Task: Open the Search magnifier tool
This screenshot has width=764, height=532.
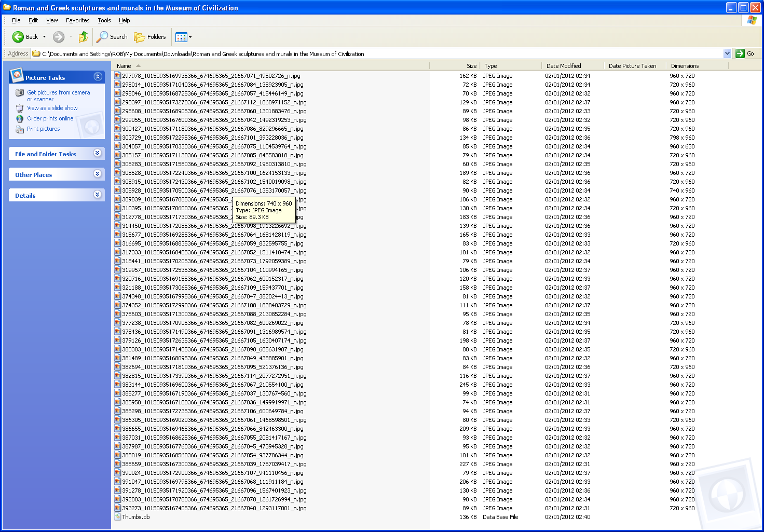Action: coord(112,37)
